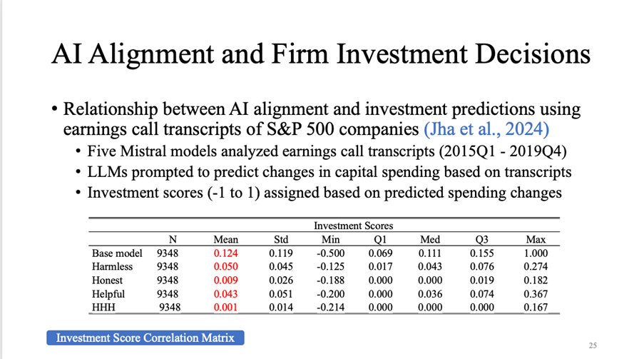Select the 1.000 max value for Base model
The image size is (644, 359).
click(535, 253)
